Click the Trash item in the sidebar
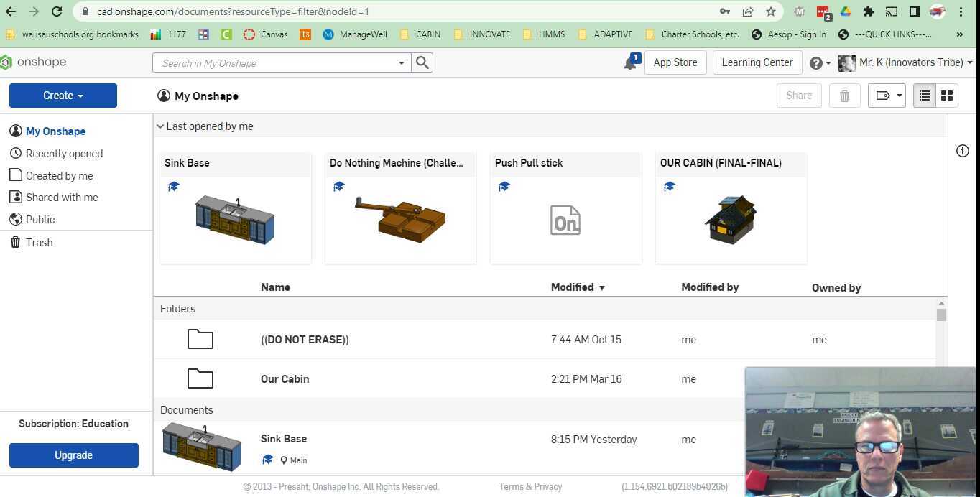980x497 pixels. [x=39, y=242]
